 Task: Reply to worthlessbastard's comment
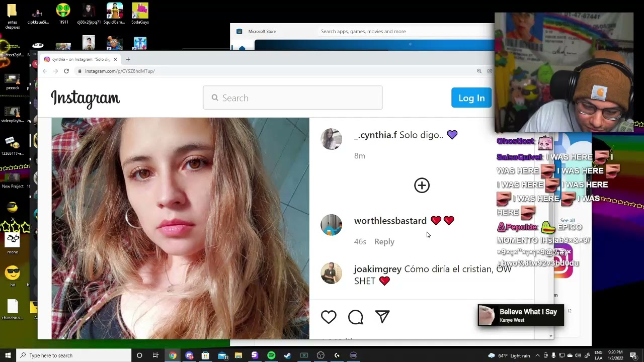tap(384, 242)
